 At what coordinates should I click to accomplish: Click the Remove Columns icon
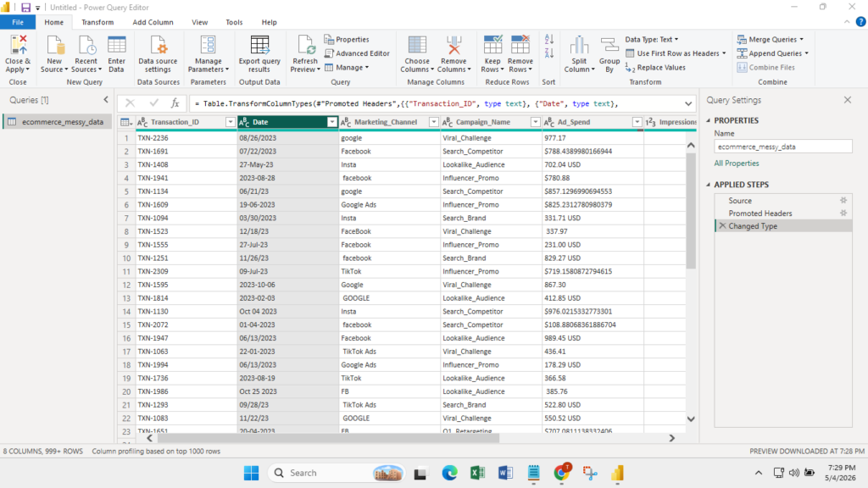pyautogui.click(x=453, y=46)
